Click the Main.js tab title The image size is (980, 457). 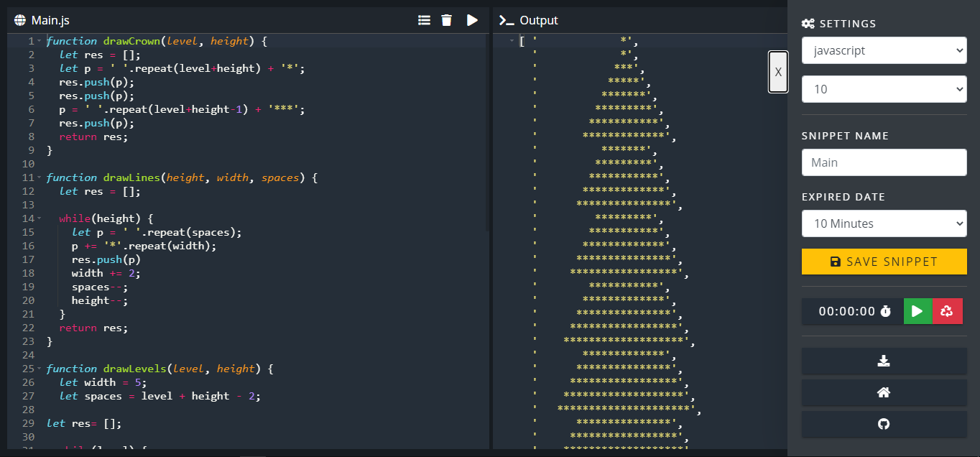tap(50, 20)
